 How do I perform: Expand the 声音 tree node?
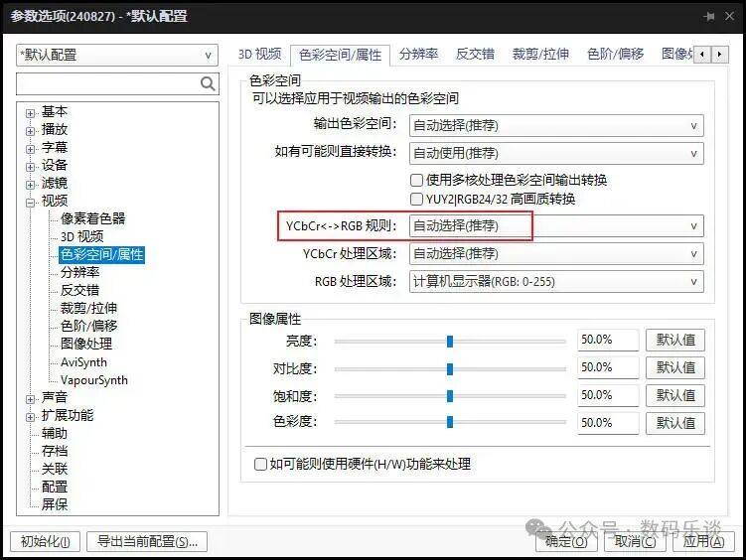(31, 399)
